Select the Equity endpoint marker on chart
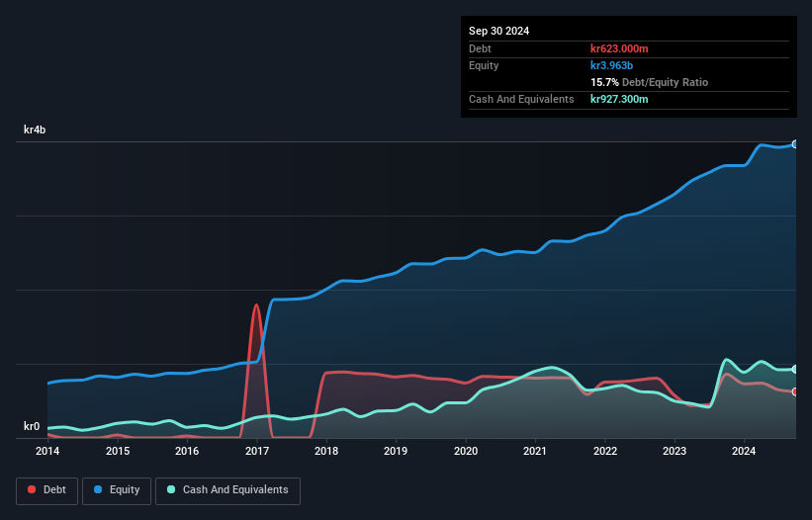812x520 pixels. pos(795,144)
